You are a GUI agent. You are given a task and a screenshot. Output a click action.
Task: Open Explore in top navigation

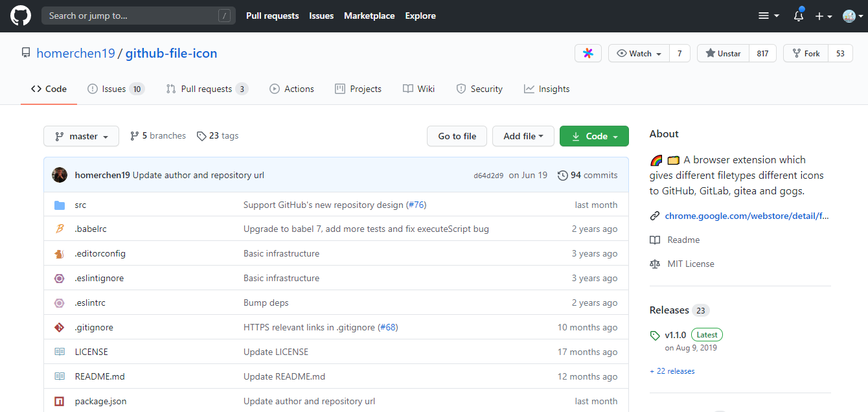pyautogui.click(x=420, y=16)
